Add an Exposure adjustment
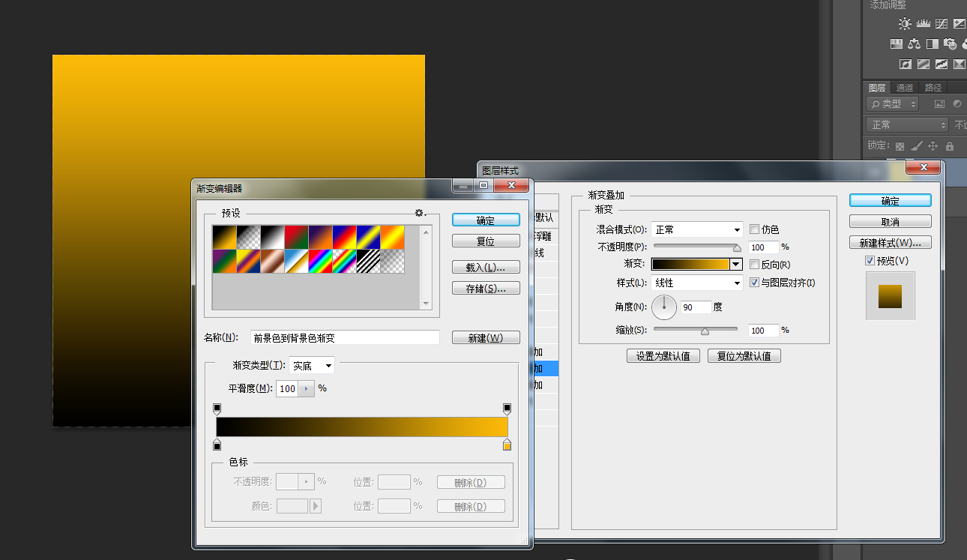The height and width of the screenshot is (560, 967). [x=959, y=23]
